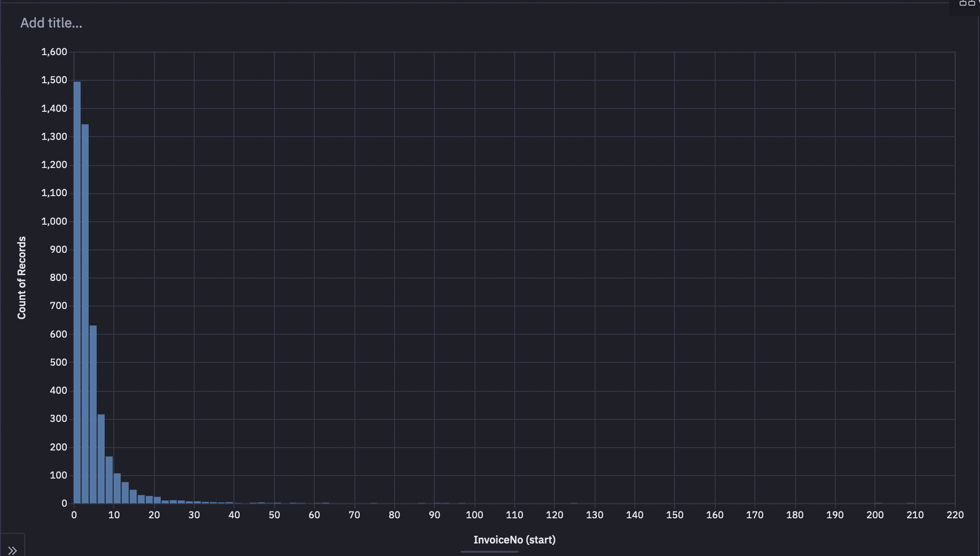Click the 'Count of Records' y-axis title
The height and width of the screenshot is (556, 980).
(22, 278)
